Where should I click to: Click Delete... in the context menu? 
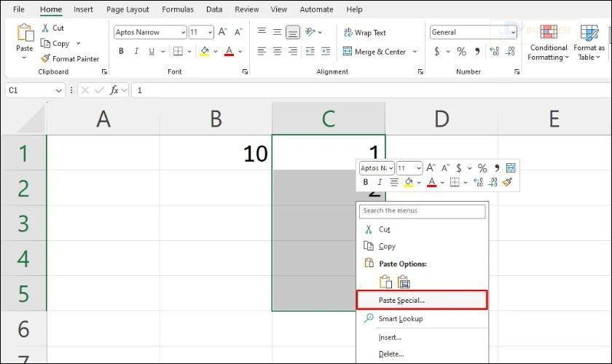pos(391,355)
